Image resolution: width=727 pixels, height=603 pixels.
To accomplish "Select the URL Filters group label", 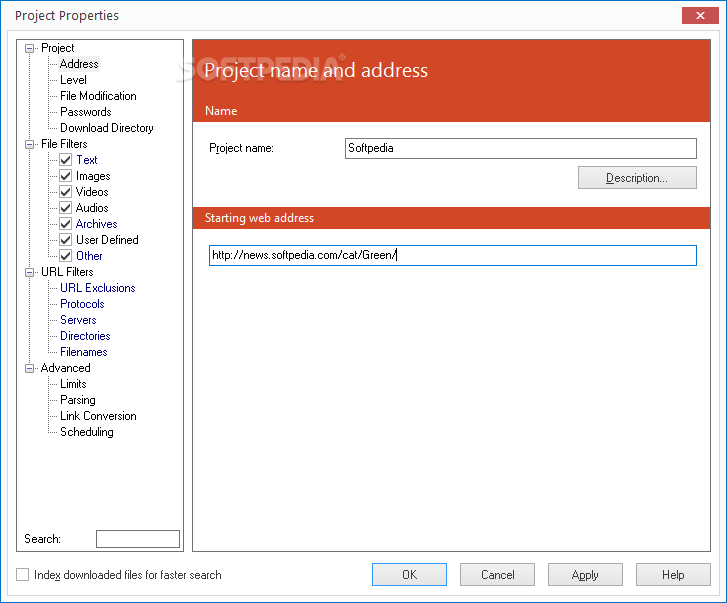I will coord(67,272).
